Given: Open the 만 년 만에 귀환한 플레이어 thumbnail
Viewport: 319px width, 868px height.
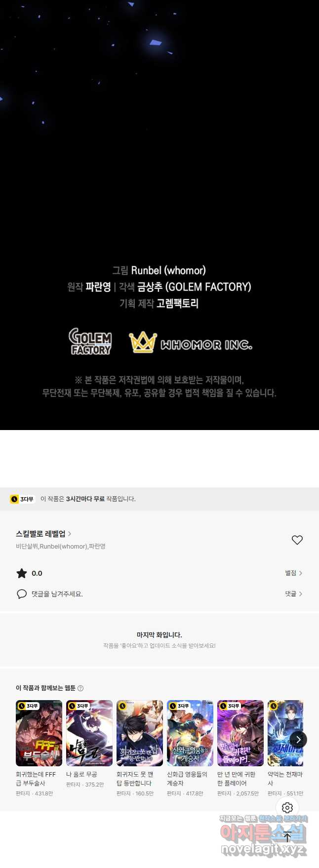Looking at the screenshot, I should 240,733.
